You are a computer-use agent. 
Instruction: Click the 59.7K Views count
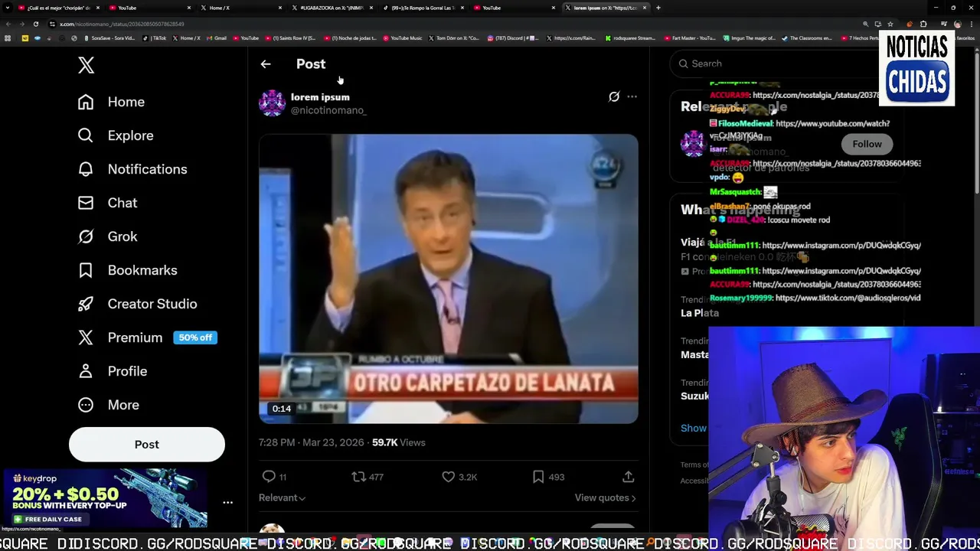[x=398, y=442]
